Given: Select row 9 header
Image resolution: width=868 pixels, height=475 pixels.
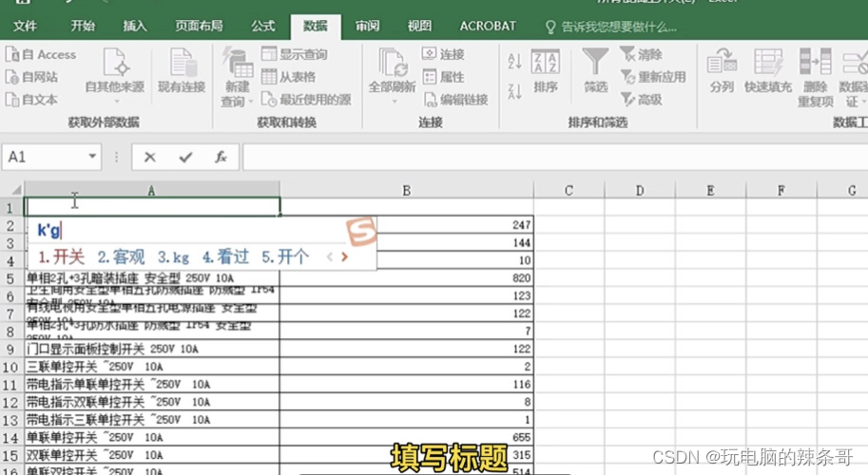Looking at the screenshot, I should 11,349.
